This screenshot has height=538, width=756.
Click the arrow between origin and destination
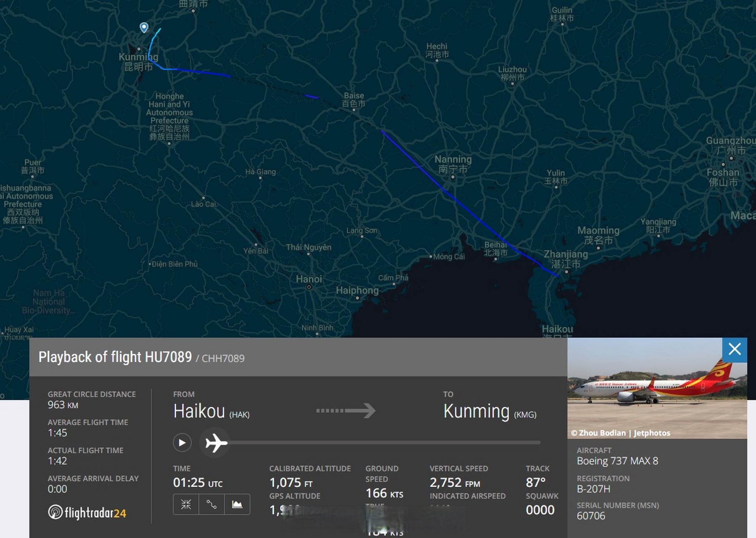(346, 411)
